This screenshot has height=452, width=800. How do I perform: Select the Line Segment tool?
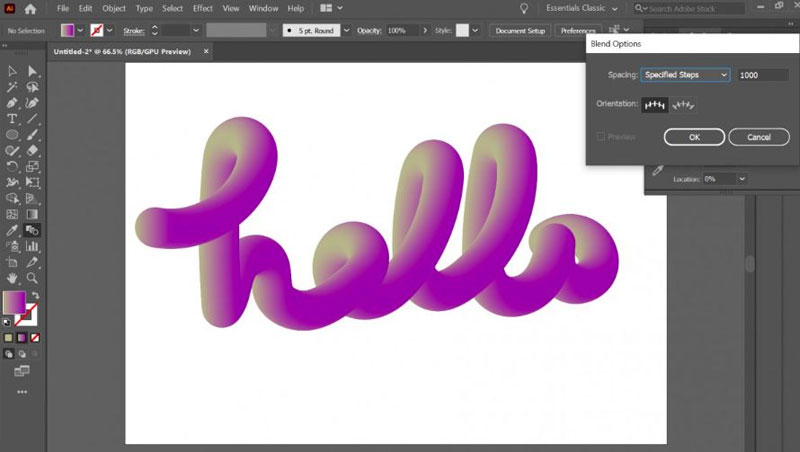click(32, 119)
